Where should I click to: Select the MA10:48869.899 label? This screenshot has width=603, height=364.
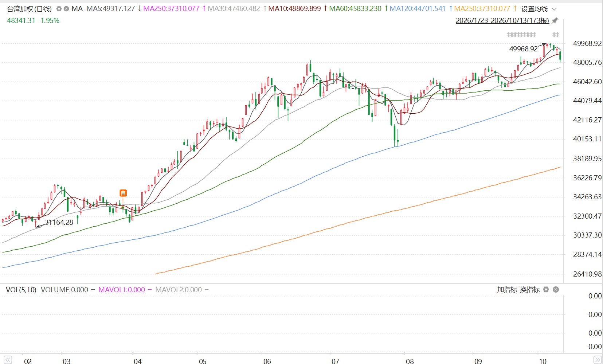click(x=294, y=8)
